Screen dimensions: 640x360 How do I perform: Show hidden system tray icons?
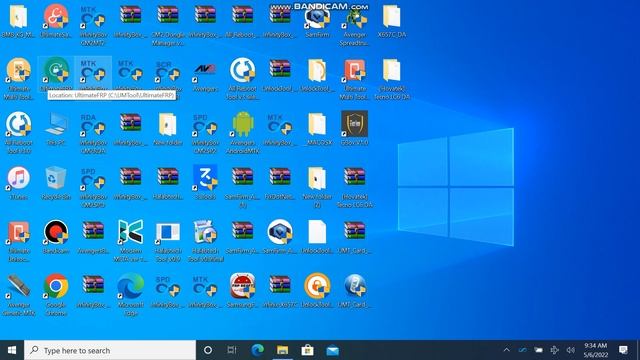pos(507,350)
